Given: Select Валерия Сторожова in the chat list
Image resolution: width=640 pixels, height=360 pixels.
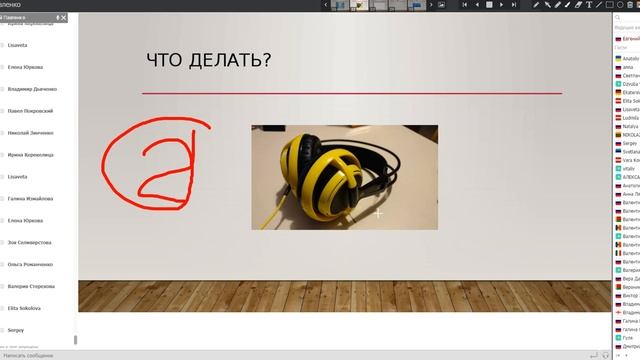Looking at the screenshot, I should click(x=31, y=287).
